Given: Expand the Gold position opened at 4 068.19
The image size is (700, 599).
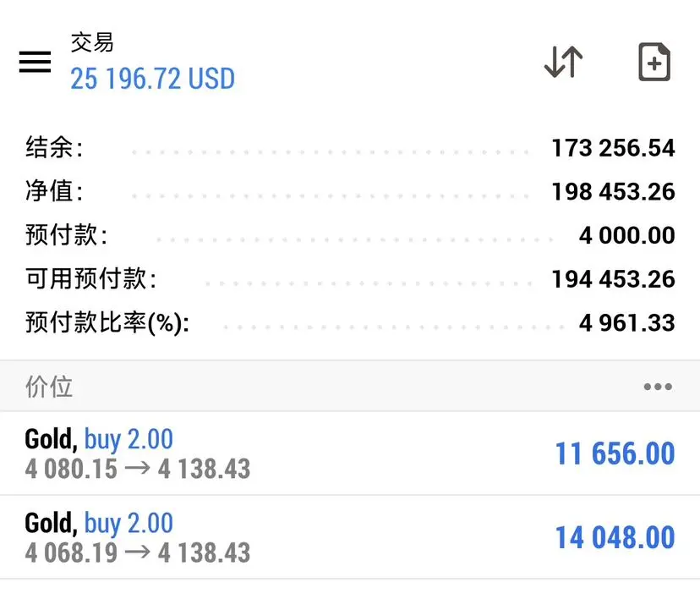Looking at the screenshot, I should [350, 537].
